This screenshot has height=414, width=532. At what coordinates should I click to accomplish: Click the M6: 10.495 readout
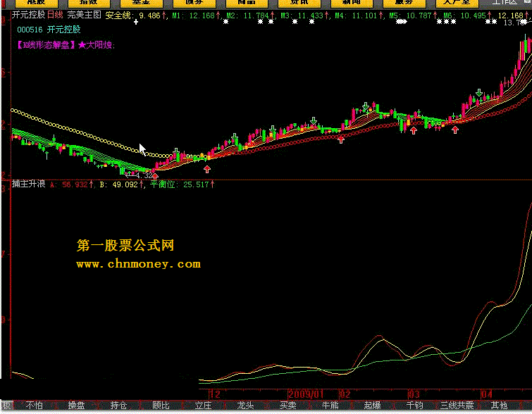[x=464, y=15]
